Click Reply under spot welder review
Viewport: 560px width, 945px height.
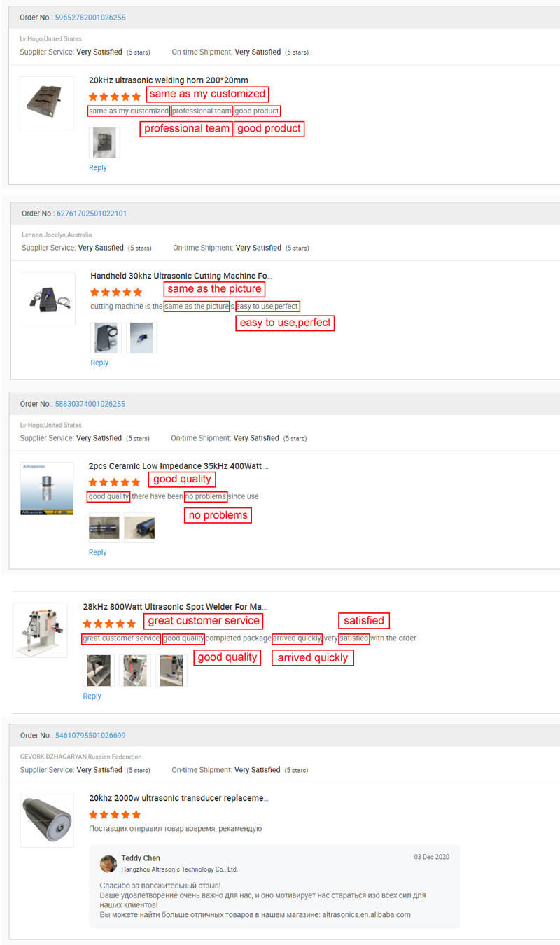coord(92,696)
